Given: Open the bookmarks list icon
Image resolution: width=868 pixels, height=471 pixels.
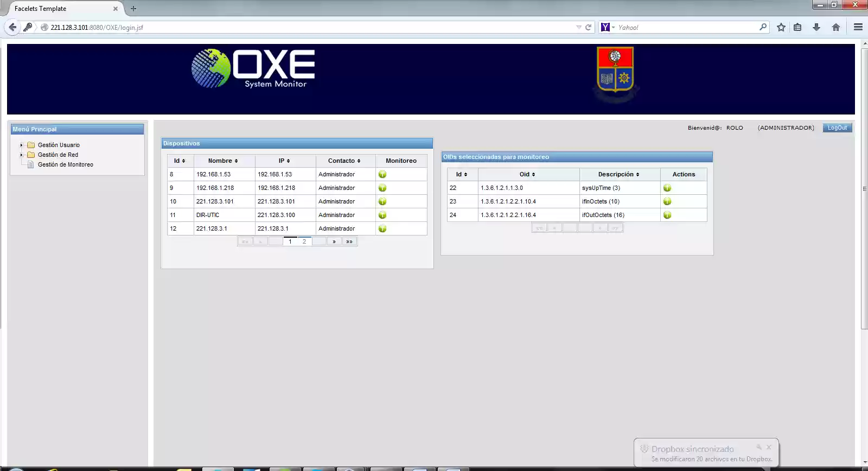Looking at the screenshot, I should click(x=797, y=27).
